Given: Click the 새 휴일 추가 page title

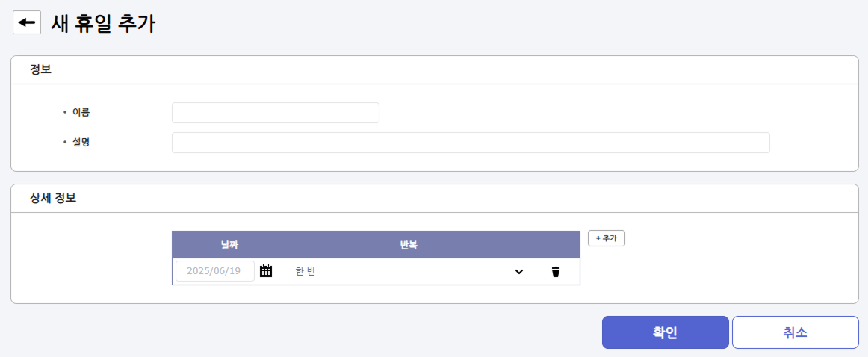Looking at the screenshot, I should tap(103, 23).
